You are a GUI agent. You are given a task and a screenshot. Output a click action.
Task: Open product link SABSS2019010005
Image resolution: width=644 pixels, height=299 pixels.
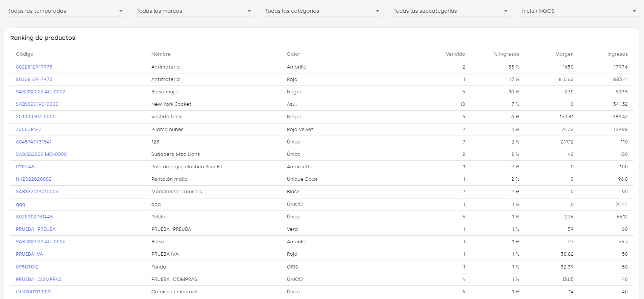pos(37,191)
